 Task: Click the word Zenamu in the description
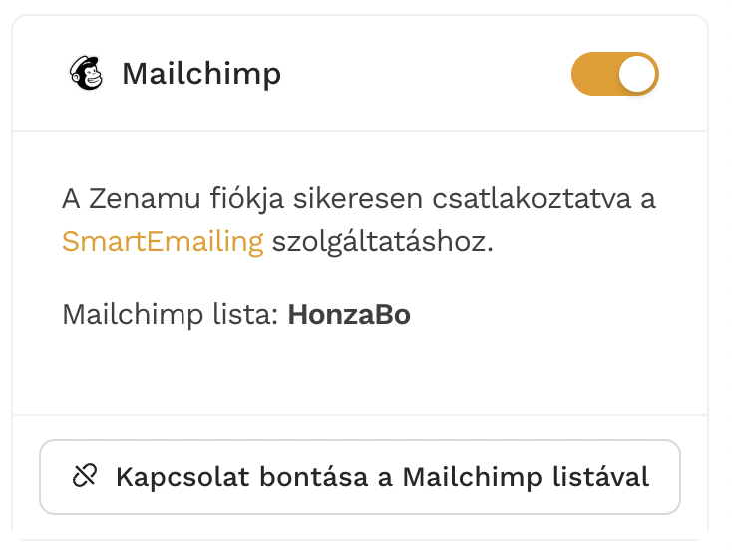(146, 198)
